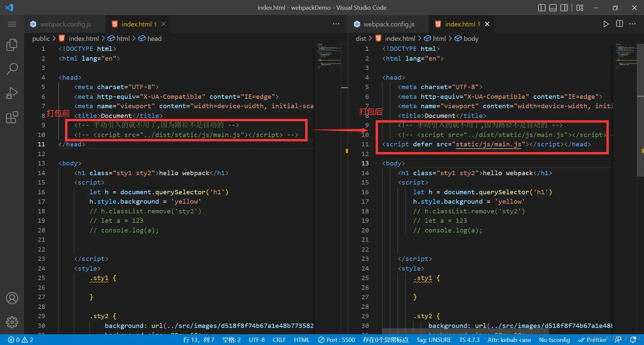The height and width of the screenshot is (345, 644).
Task: Open the hamburger application menu
Action: pos(12,24)
